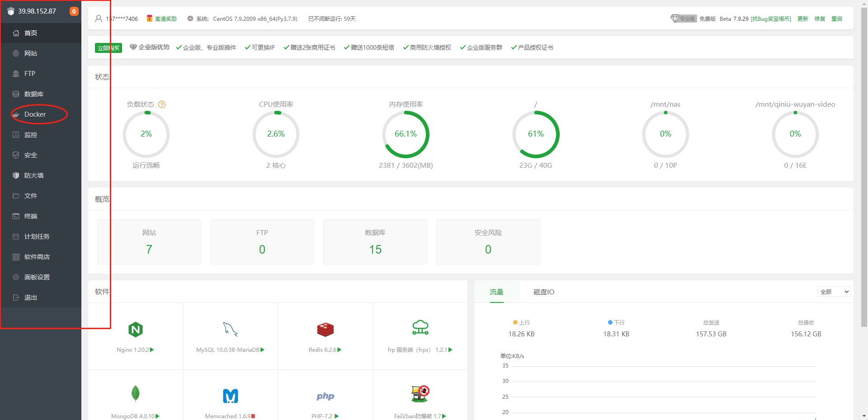Click the 总接收 156.12 GB value
Image resolution: width=868 pixels, height=420 pixels.
(806, 334)
